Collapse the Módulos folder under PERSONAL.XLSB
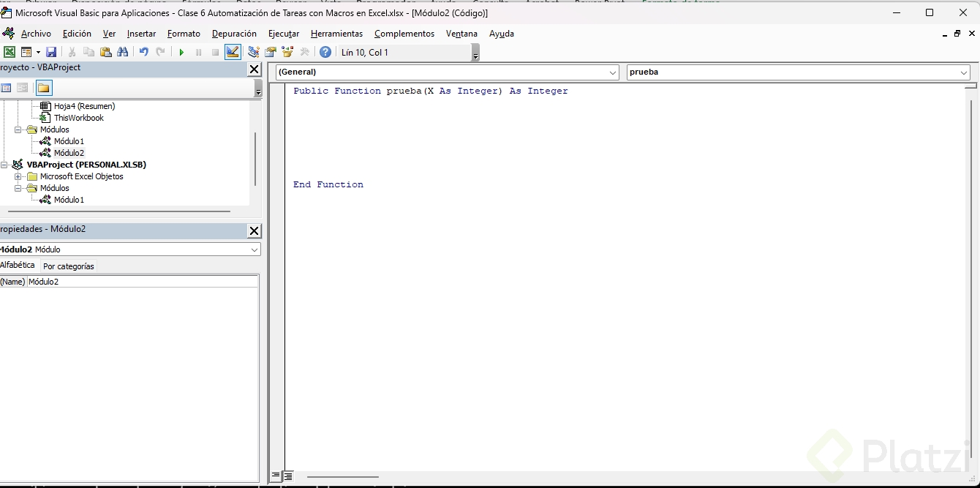 pos(18,188)
